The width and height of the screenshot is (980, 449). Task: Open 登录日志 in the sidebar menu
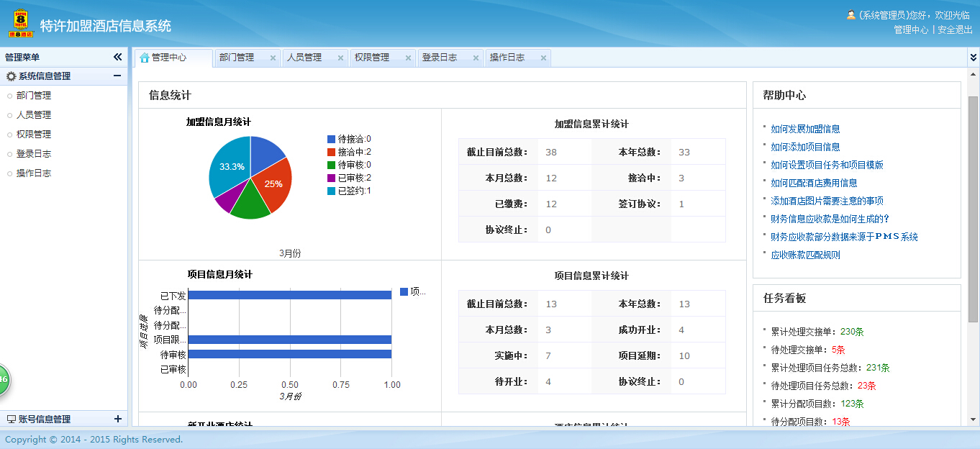[x=34, y=153]
